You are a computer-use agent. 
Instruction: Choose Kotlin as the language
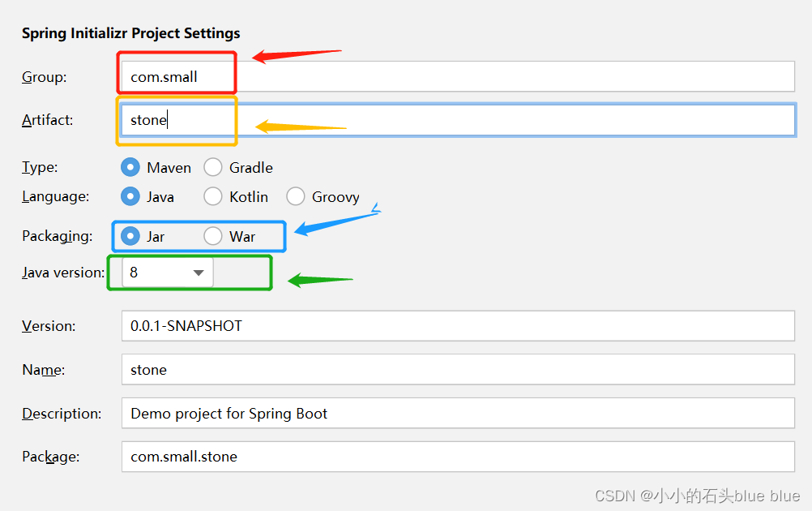(213, 196)
